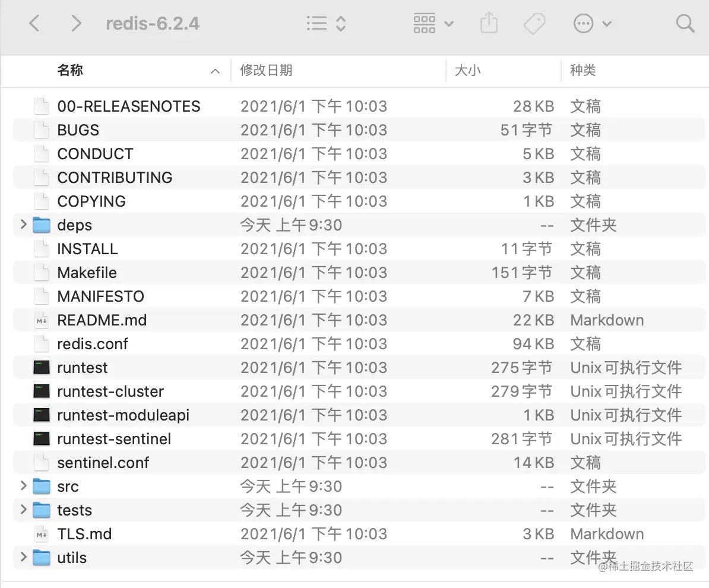709x588 pixels.
Task: Click the 00-RELEASENOTES document icon
Action: (x=42, y=106)
